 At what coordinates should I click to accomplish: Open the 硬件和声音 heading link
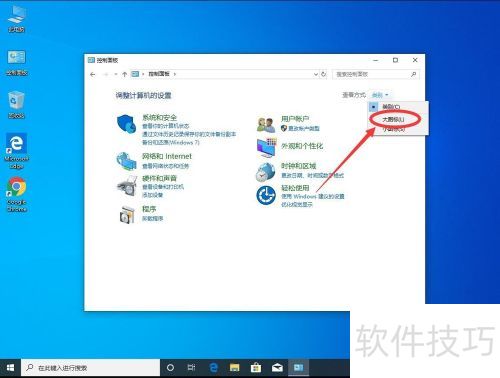(159, 178)
